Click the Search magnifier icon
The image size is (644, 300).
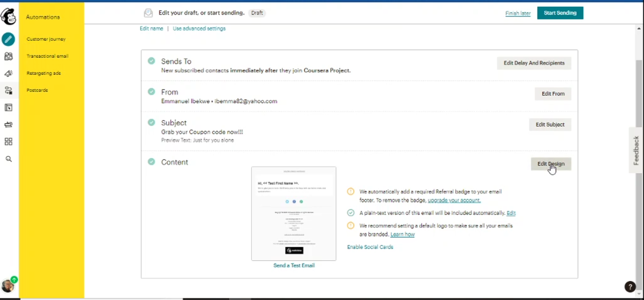click(x=9, y=159)
